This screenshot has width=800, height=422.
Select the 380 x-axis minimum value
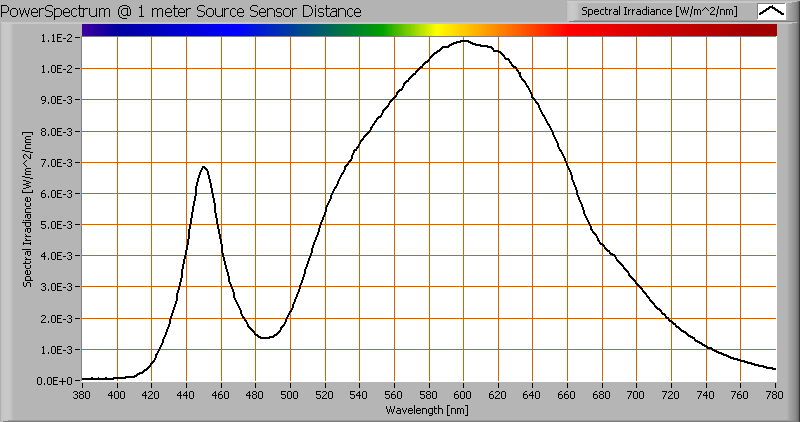82,395
